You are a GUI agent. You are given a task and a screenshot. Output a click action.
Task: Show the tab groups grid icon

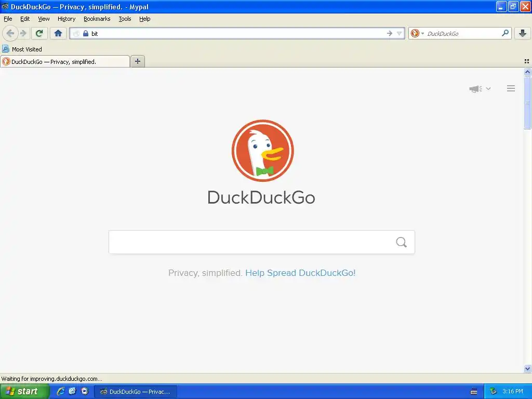pos(527,61)
